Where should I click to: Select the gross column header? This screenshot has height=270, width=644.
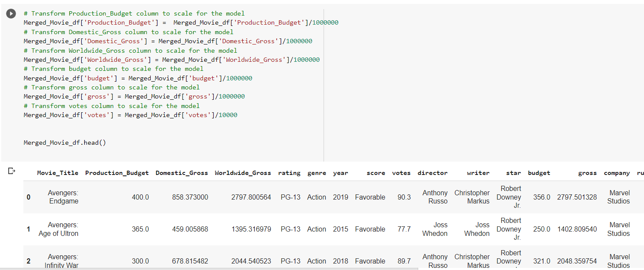point(587,173)
